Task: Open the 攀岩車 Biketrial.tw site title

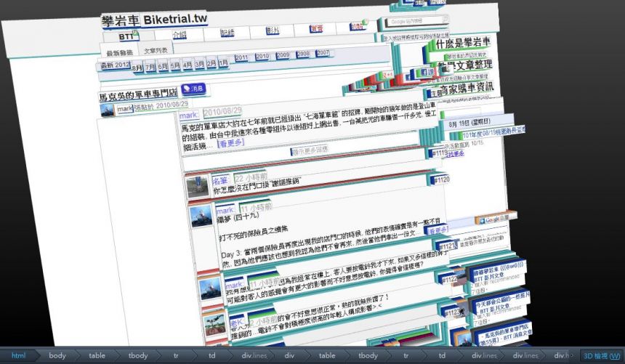Action: pos(154,20)
